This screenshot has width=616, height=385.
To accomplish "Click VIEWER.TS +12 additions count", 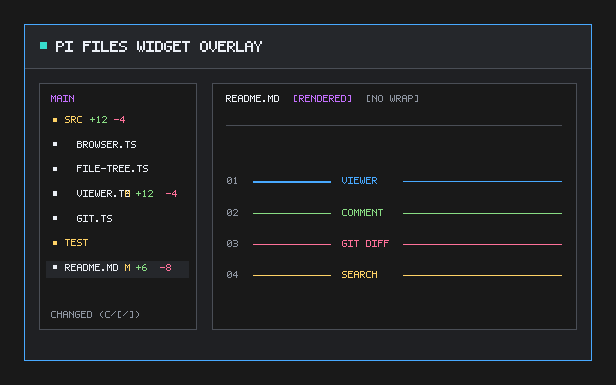I will (x=144, y=194).
